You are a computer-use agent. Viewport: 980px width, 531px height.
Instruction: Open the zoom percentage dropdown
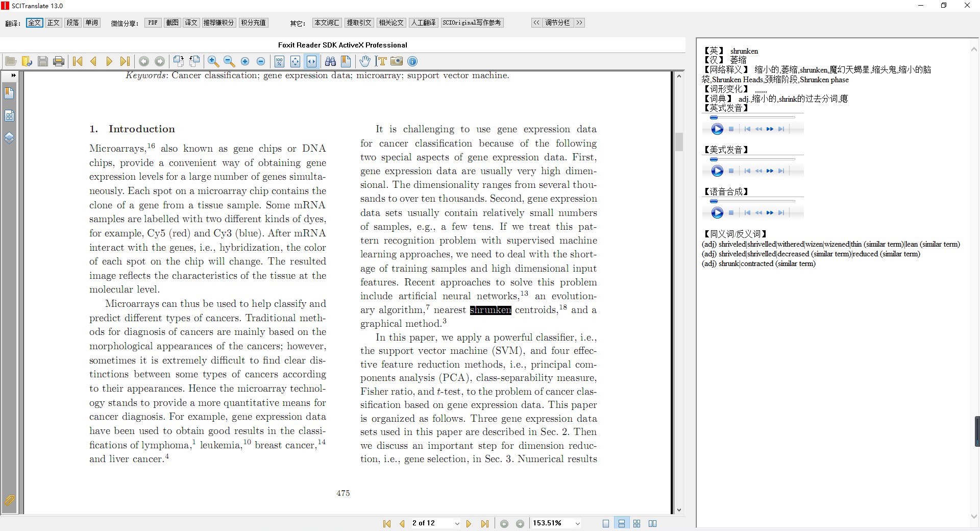pos(577,523)
